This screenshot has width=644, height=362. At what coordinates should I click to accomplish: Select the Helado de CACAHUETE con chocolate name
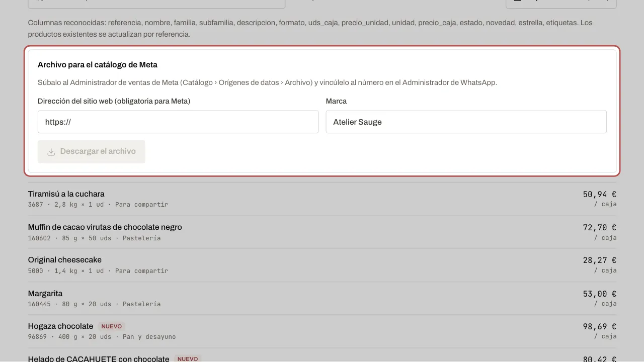[99, 359]
